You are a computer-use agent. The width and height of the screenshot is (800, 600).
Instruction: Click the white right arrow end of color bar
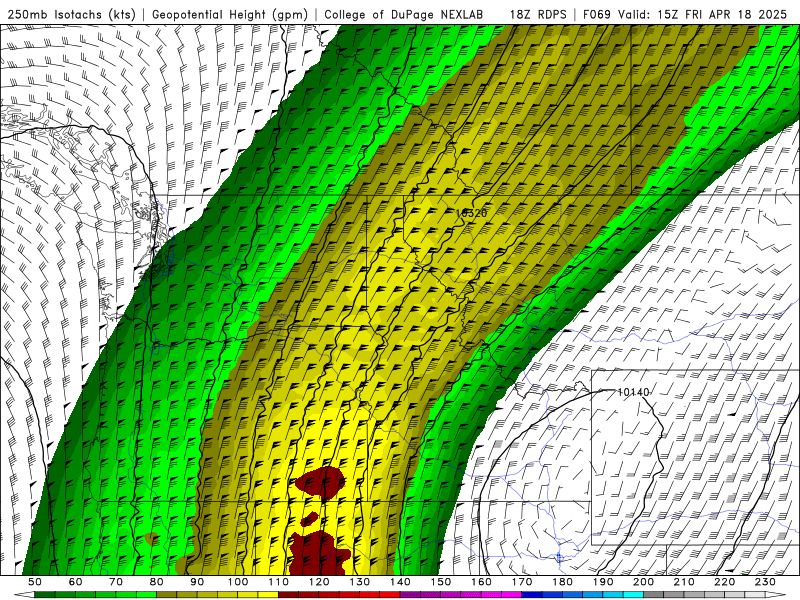776,595
